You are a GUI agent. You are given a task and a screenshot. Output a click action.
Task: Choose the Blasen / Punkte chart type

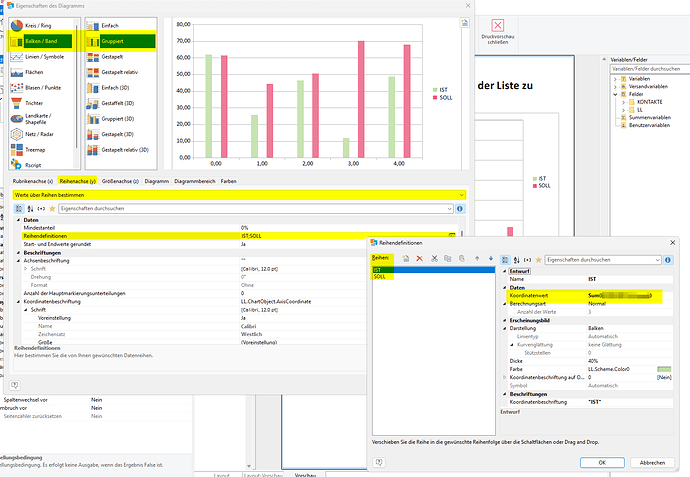pyautogui.click(x=38, y=88)
